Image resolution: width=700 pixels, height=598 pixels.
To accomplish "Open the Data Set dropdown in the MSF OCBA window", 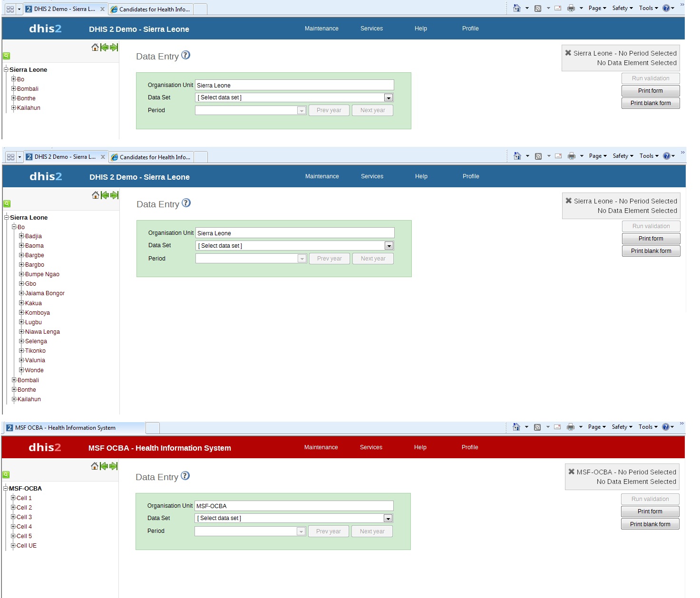I will (x=388, y=518).
